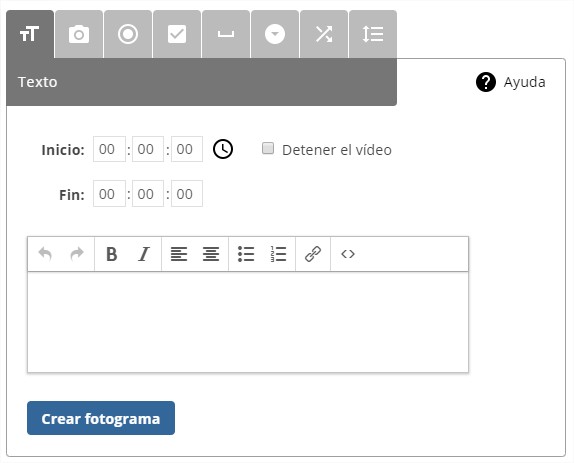Center align text in editor
The width and height of the screenshot is (574, 463).
pyautogui.click(x=211, y=254)
